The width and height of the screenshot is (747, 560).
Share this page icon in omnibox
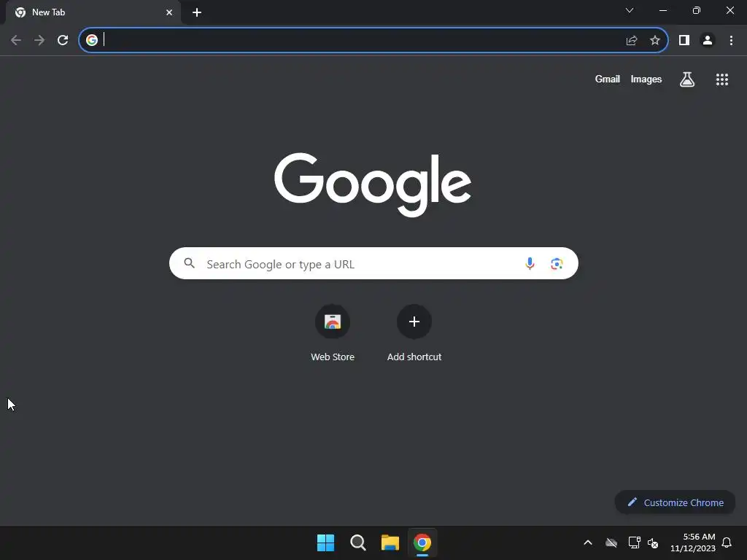click(x=632, y=41)
